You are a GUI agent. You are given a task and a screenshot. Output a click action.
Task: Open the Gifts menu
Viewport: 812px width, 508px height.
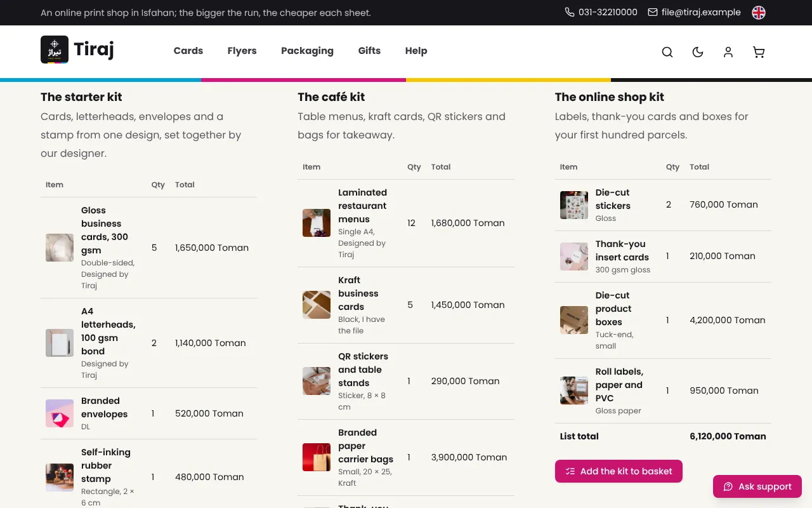369,51
